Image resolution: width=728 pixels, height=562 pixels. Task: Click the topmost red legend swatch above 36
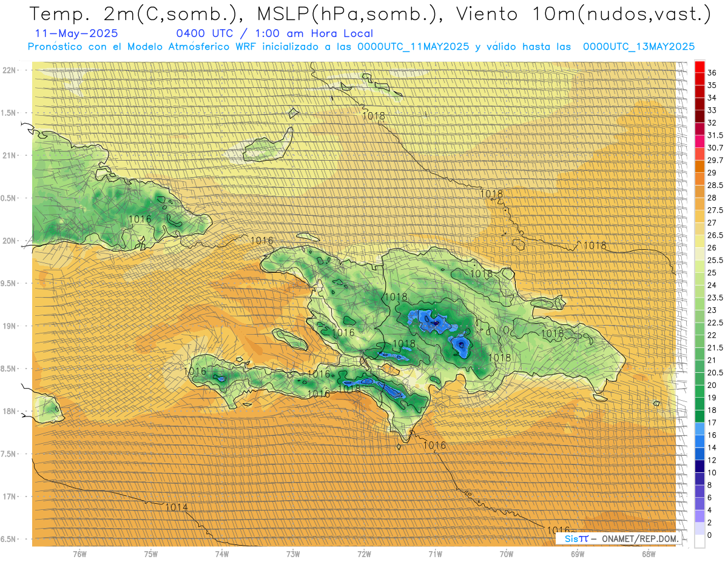click(699, 67)
